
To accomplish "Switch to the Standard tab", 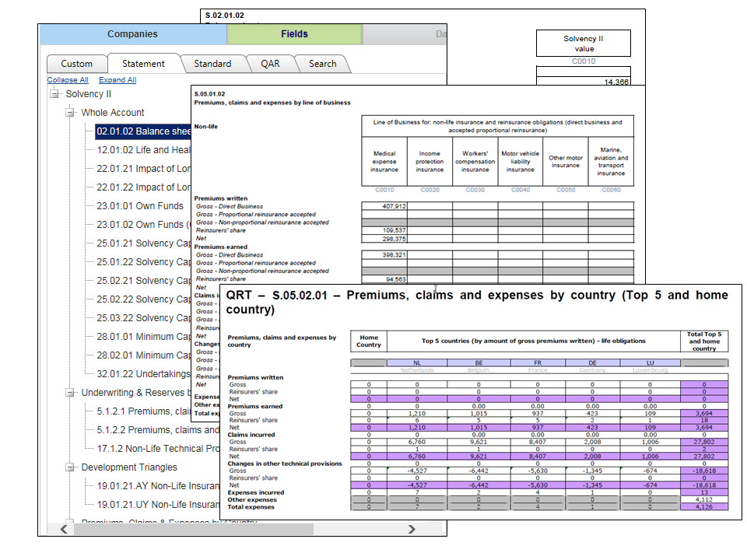I will (212, 64).
